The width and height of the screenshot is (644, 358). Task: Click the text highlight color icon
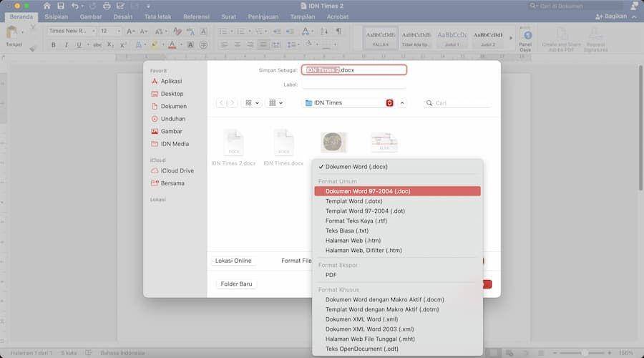click(x=155, y=45)
